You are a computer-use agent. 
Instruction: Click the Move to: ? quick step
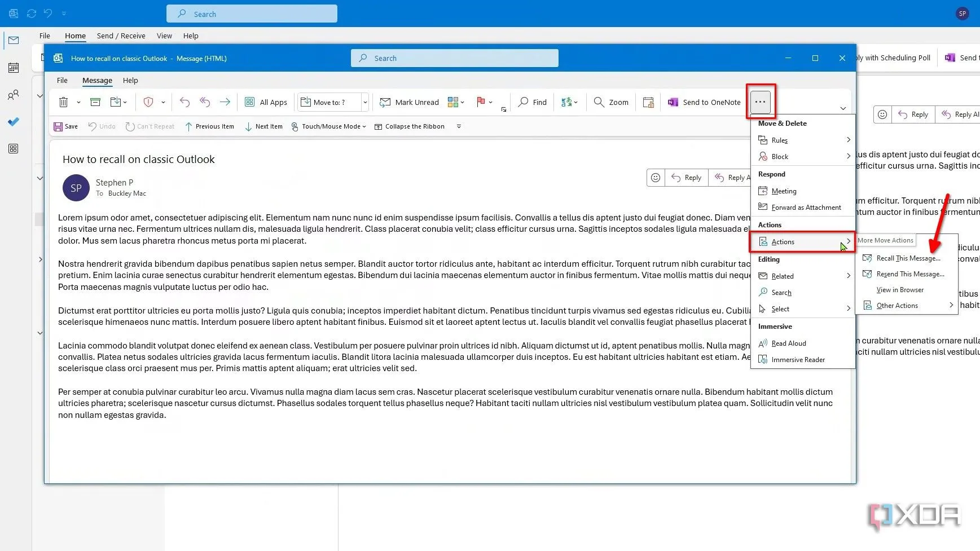[x=329, y=102]
